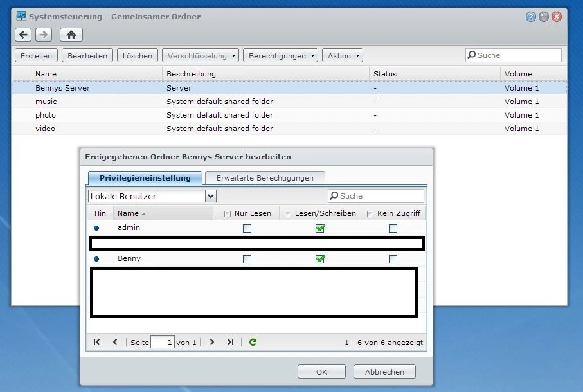Viewport: 583px width, 392px height.
Task: Toggle Nur Lesen header checkbox
Action: pyautogui.click(x=228, y=214)
